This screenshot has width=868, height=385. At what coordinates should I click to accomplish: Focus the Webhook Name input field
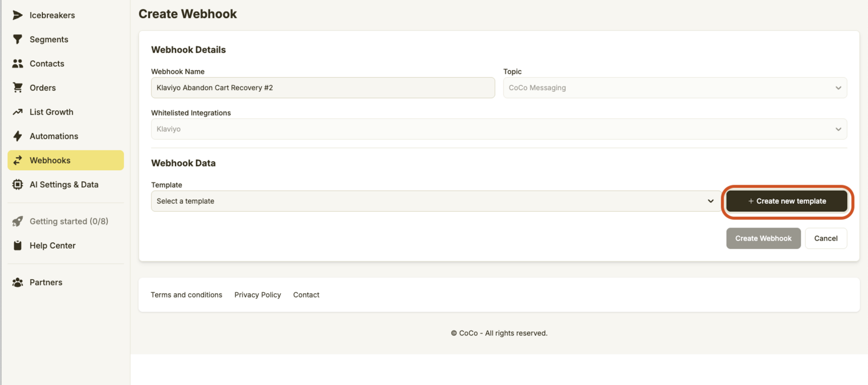(x=323, y=88)
